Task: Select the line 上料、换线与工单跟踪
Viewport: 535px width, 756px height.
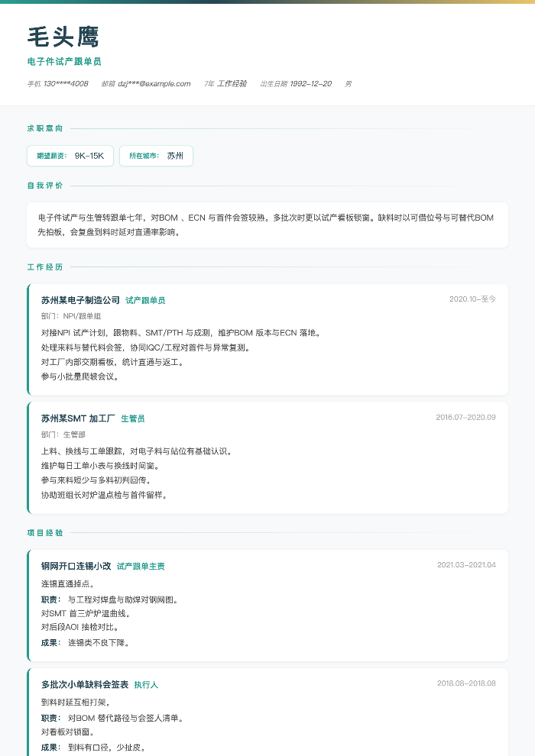Action: click(x=138, y=451)
